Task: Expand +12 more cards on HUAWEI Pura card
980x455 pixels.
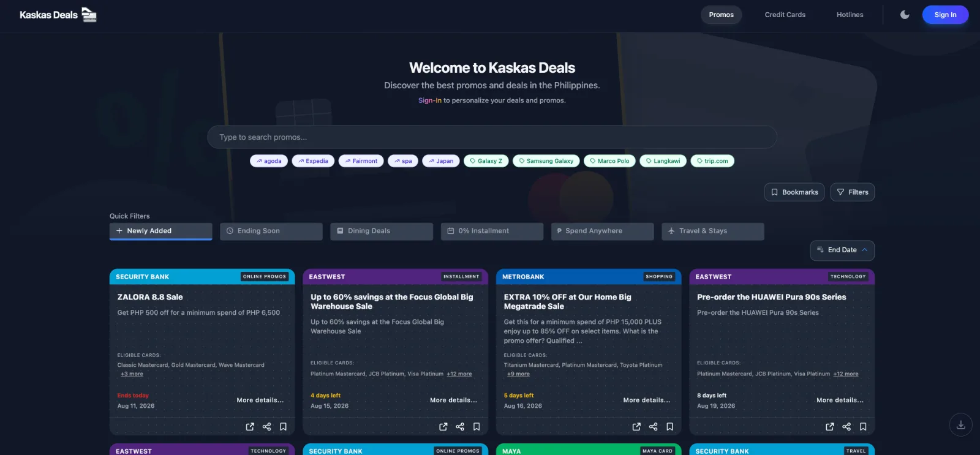Action: pyautogui.click(x=846, y=374)
